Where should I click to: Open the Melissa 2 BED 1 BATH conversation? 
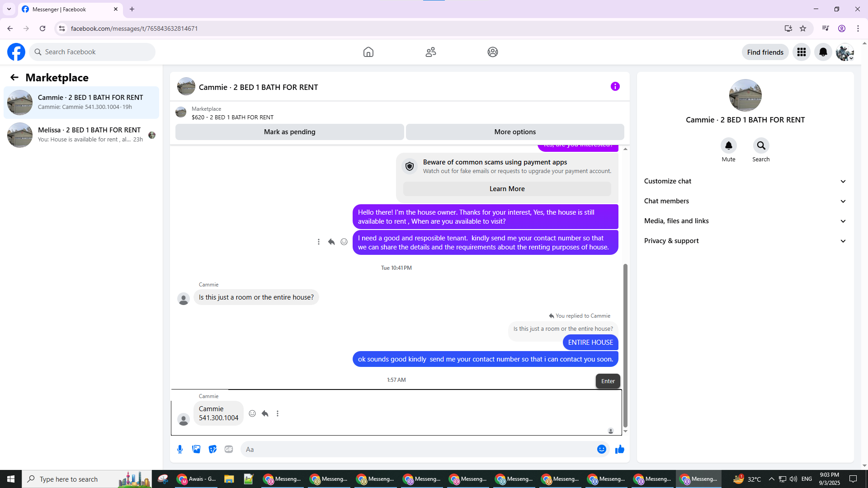click(x=81, y=135)
